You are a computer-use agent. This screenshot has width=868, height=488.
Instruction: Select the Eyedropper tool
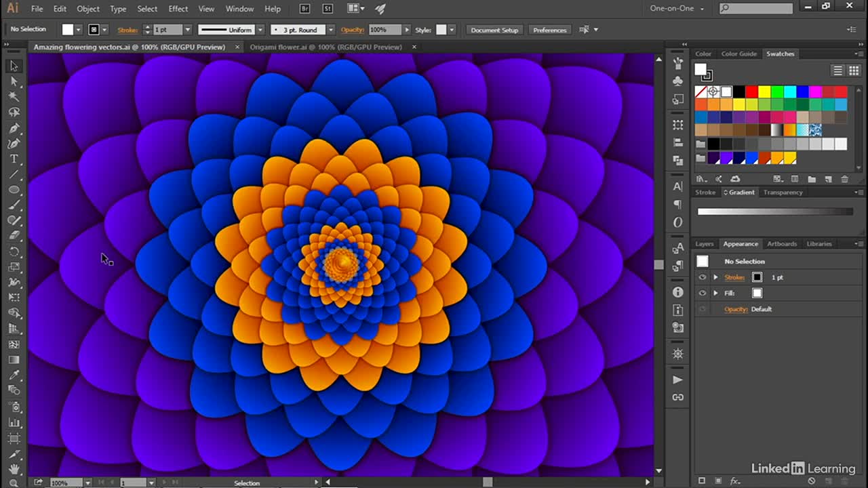click(x=14, y=375)
